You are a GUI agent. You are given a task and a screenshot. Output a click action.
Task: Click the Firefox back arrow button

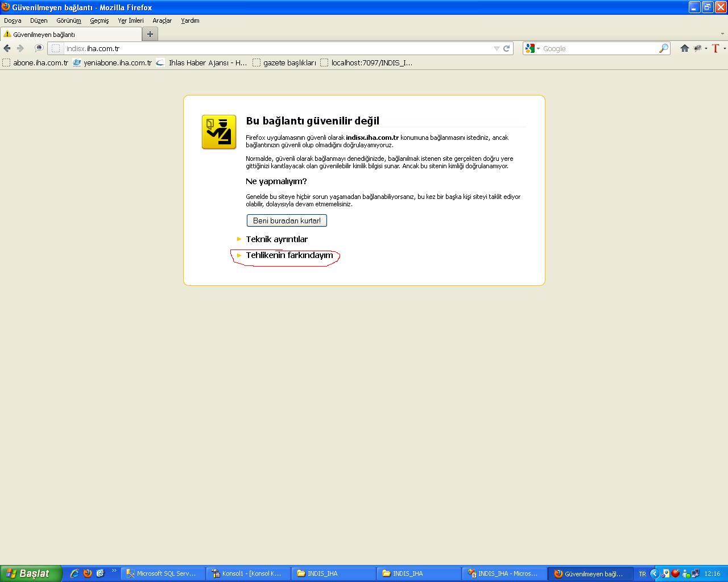7,48
